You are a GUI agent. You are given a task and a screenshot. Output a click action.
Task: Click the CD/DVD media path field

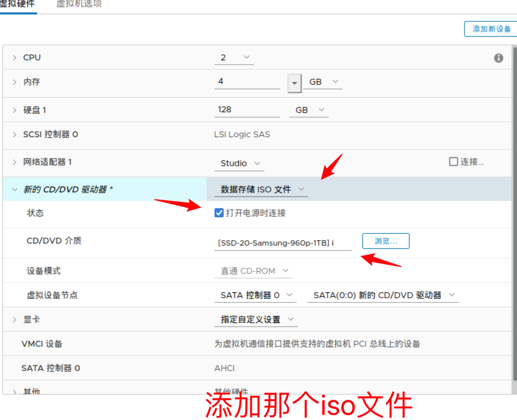283,243
